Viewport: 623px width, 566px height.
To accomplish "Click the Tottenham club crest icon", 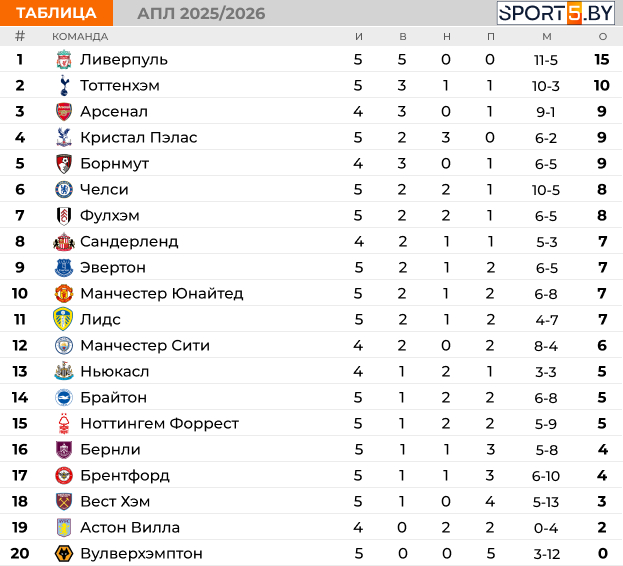I will (64, 85).
